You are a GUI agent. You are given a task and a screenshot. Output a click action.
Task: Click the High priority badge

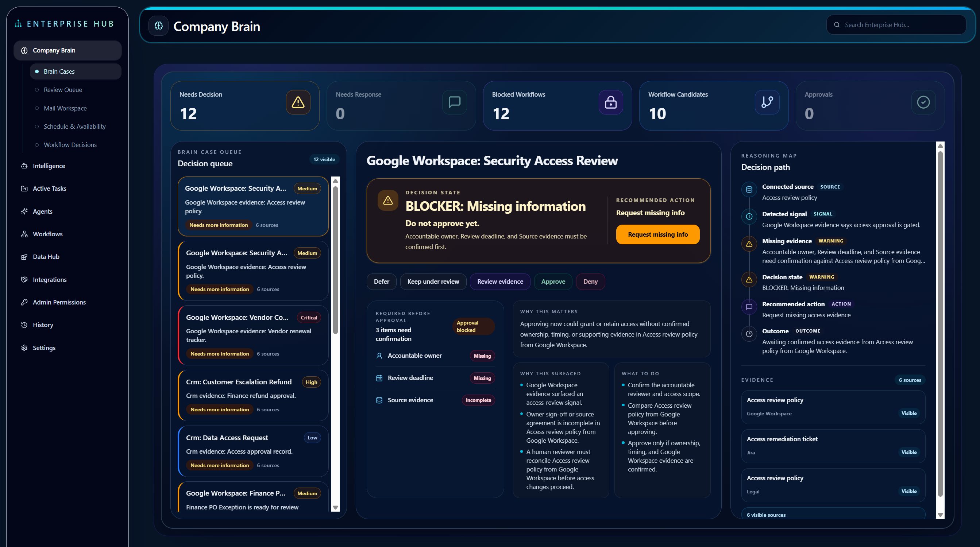[311, 383]
